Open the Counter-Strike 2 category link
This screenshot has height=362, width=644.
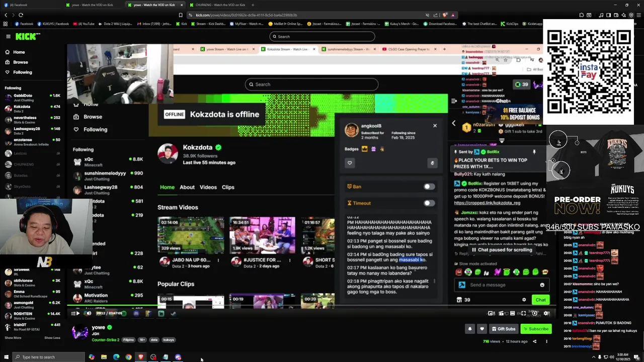pyautogui.click(x=105, y=340)
